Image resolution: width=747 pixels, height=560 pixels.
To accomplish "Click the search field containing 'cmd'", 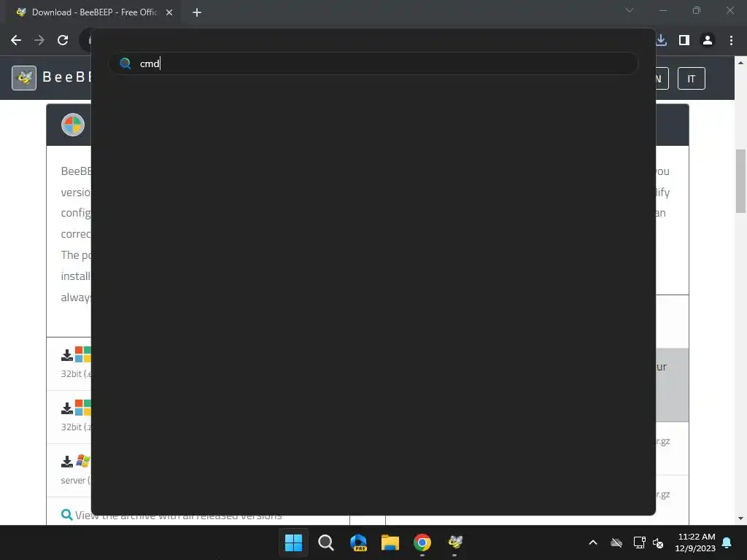I will pos(373,63).
